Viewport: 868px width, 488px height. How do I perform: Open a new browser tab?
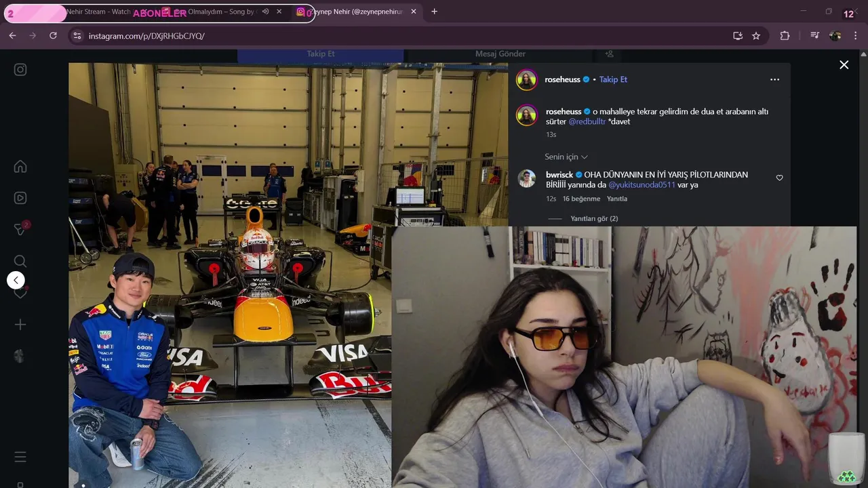click(434, 12)
